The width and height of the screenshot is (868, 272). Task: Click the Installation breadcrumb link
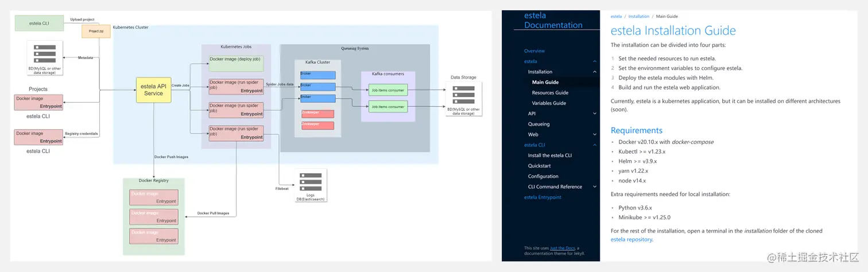639,17
